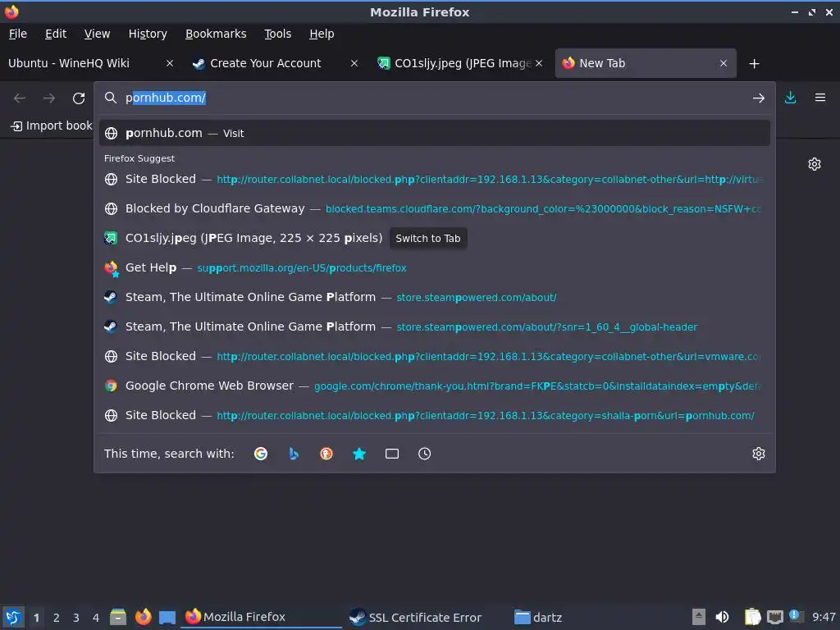Open dartz folder window from taskbar

pyautogui.click(x=538, y=617)
